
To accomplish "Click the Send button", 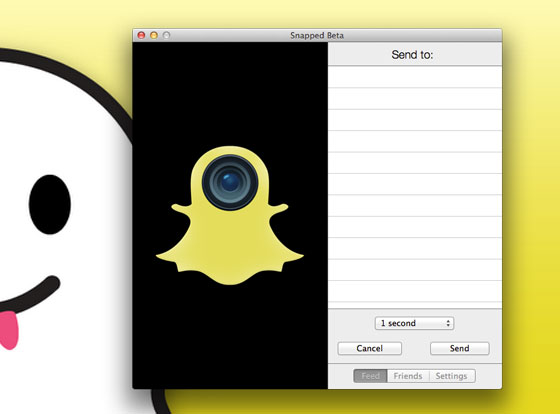I will (459, 348).
